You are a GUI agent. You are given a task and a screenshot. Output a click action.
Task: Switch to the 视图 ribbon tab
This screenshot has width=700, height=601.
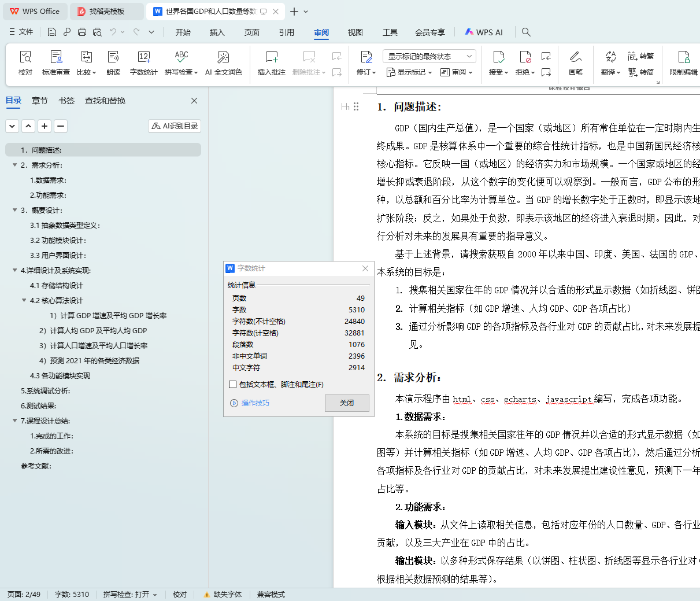pos(355,32)
